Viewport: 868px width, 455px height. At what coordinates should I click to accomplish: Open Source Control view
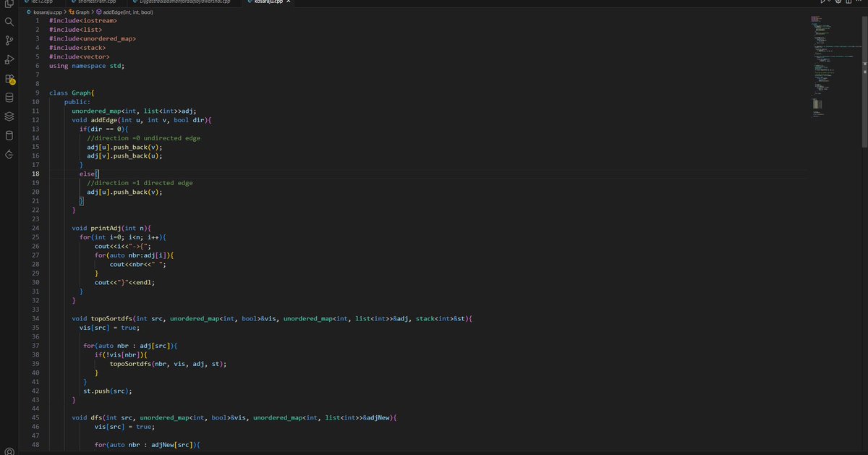[9, 41]
